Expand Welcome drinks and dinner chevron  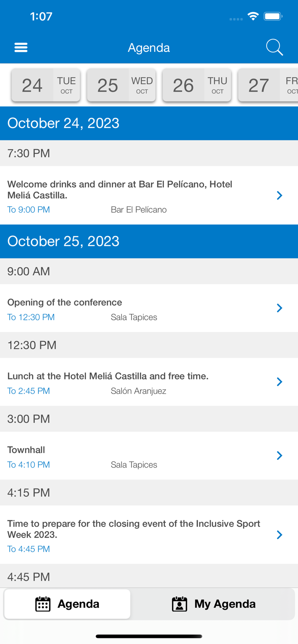(280, 195)
